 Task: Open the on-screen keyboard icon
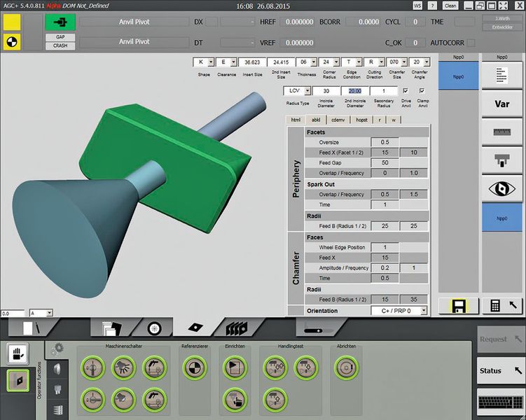pyautogui.click(x=501, y=403)
